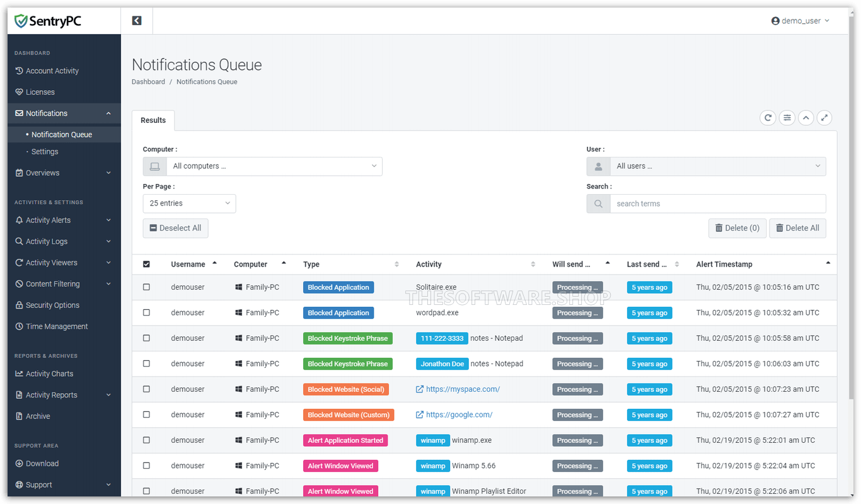Click the Archive file icon
This screenshot has width=861, height=504.
pyautogui.click(x=20, y=416)
